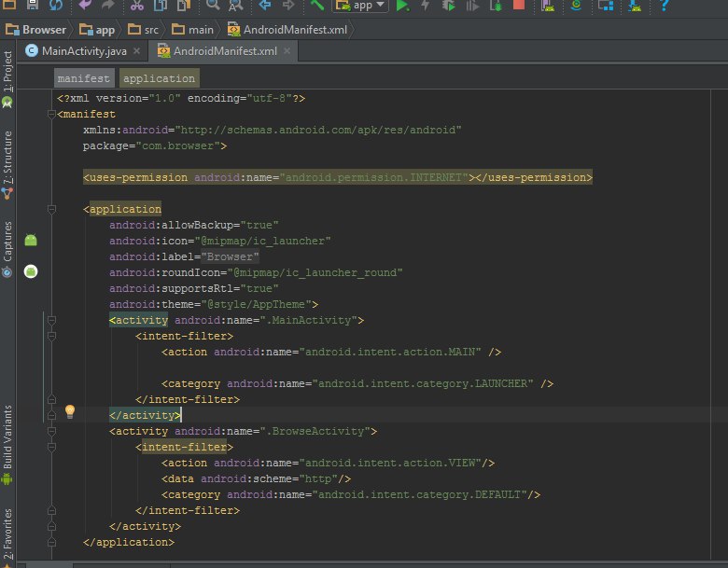This screenshot has width=728, height=568.
Task: Toggle the Z: Structure side panel
Action: tap(8, 160)
